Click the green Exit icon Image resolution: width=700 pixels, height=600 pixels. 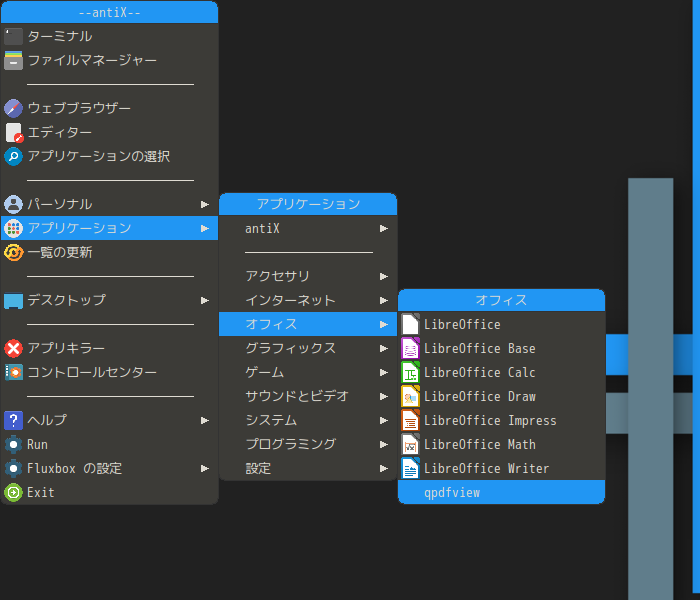[x=13, y=492]
